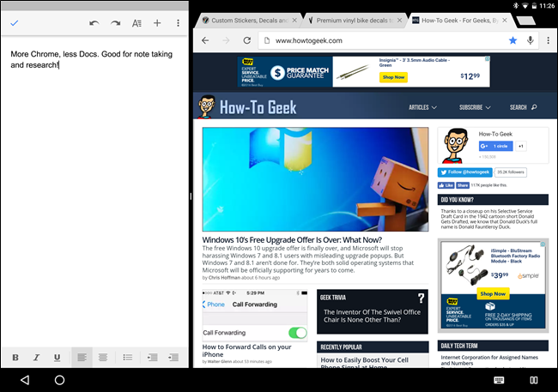
Task: Switch to Premium vinyl bike decals tab
Action: click(355, 21)
